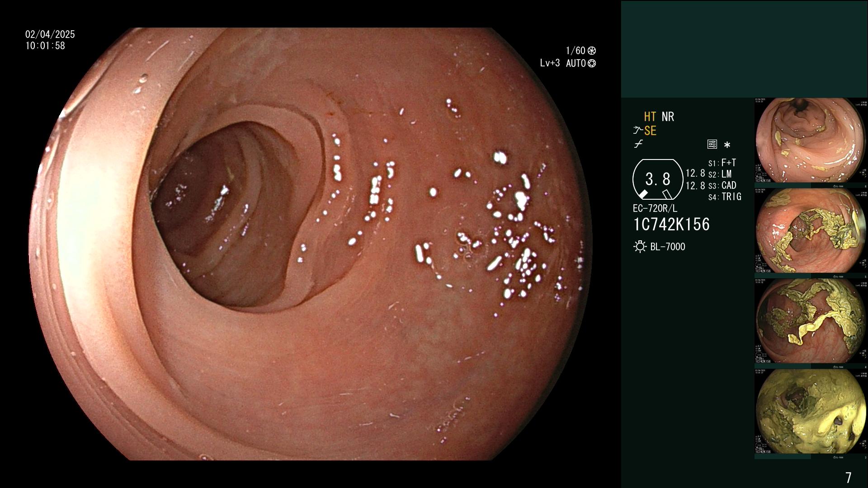Open the slider settings icon
This screenshot has width=868, height=488.
coord(712,145)
